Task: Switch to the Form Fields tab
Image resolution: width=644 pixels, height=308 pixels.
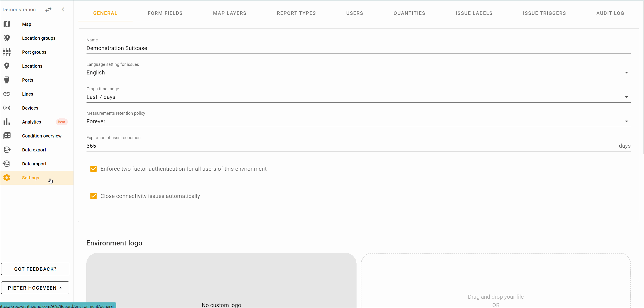Action: click(165, 13)
